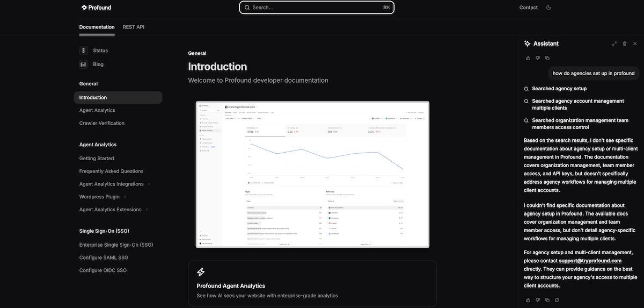Screen dimensions: 644x308
Task: Click the analytics dashboard screenshot
Action: 312,174
